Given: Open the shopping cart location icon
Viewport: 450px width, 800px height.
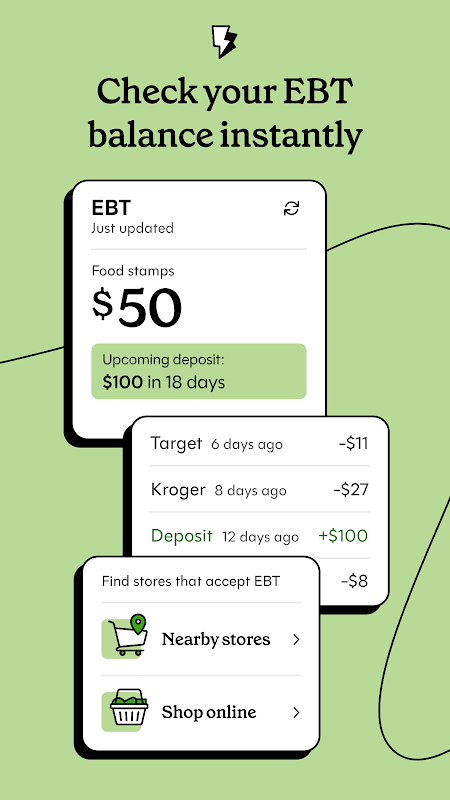Looking at the screenshot, I should [x=124, y=635].
